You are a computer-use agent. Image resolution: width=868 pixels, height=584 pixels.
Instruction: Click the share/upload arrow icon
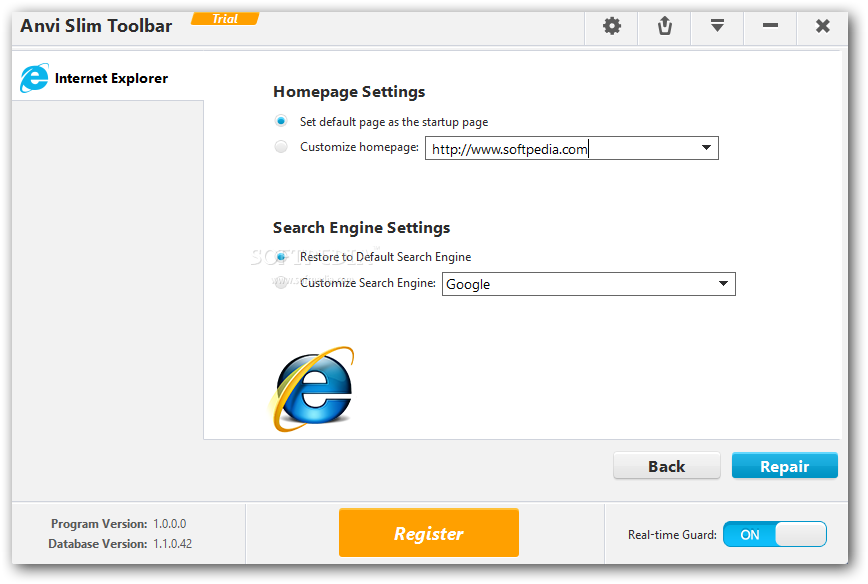[665, 26]
